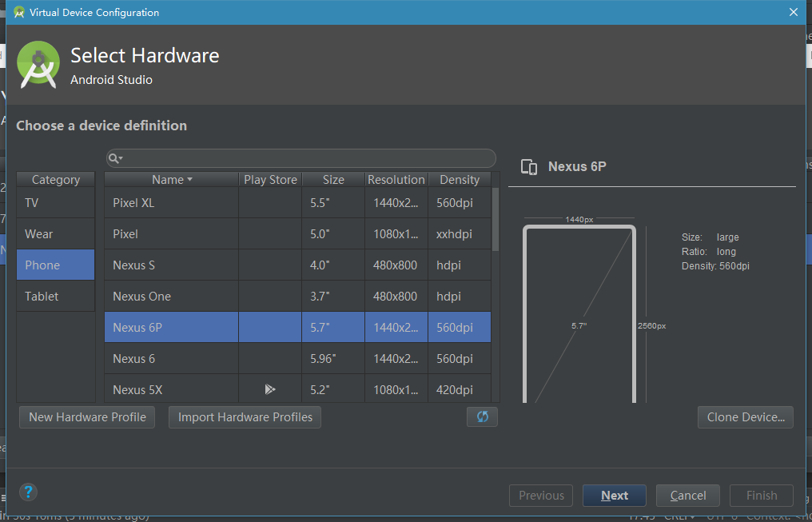Image resolution: width=812 pixels, height=522 pixels.
Task: Sort by Play Store column header
Action: pos(270,180)
